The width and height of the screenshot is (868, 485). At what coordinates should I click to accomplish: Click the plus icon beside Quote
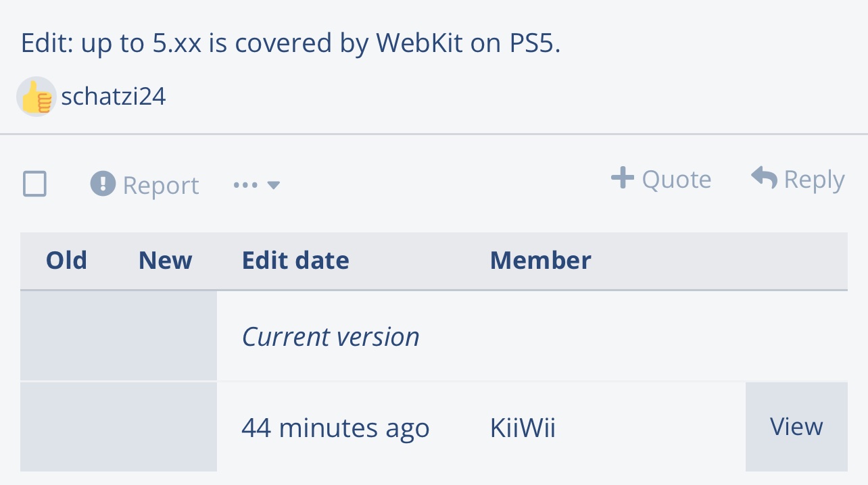pos(623,178)
